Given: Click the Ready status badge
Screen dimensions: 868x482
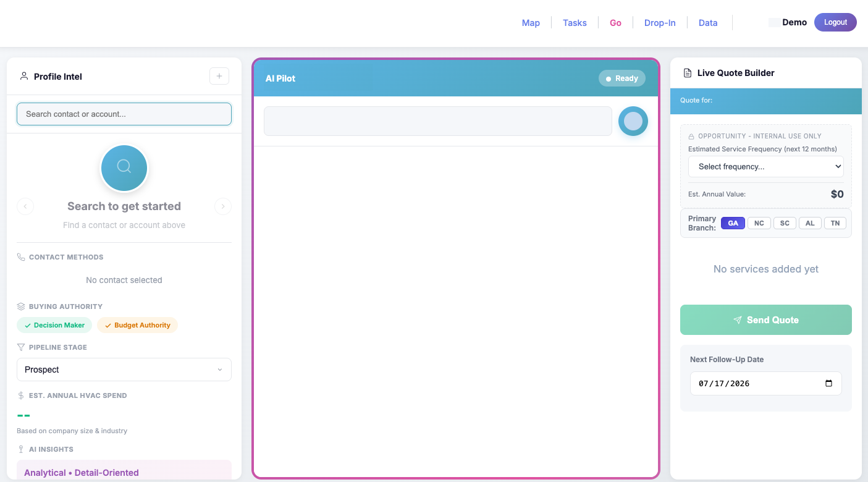Looking at the screenshot, I should coord(622,78).
